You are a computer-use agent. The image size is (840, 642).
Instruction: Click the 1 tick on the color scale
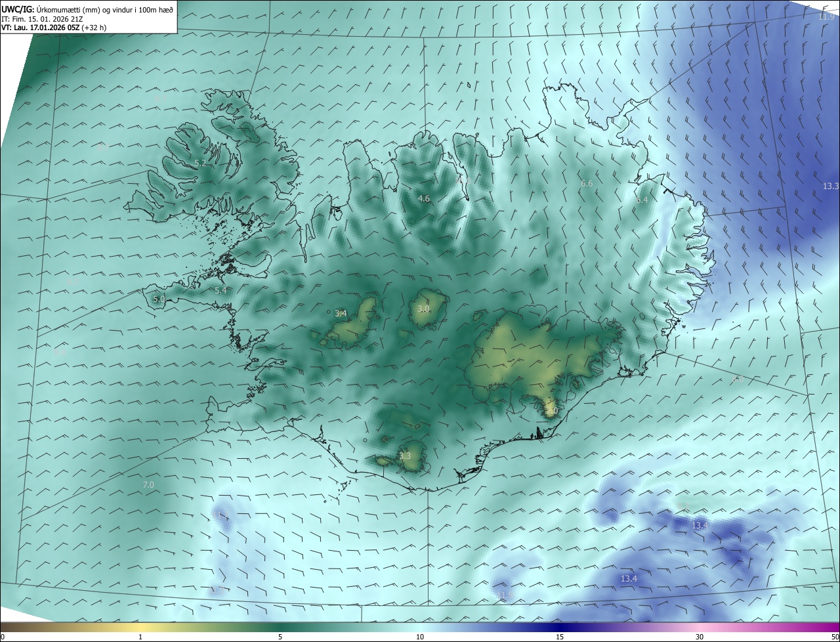pyautogui.click(x=140, y=637)
